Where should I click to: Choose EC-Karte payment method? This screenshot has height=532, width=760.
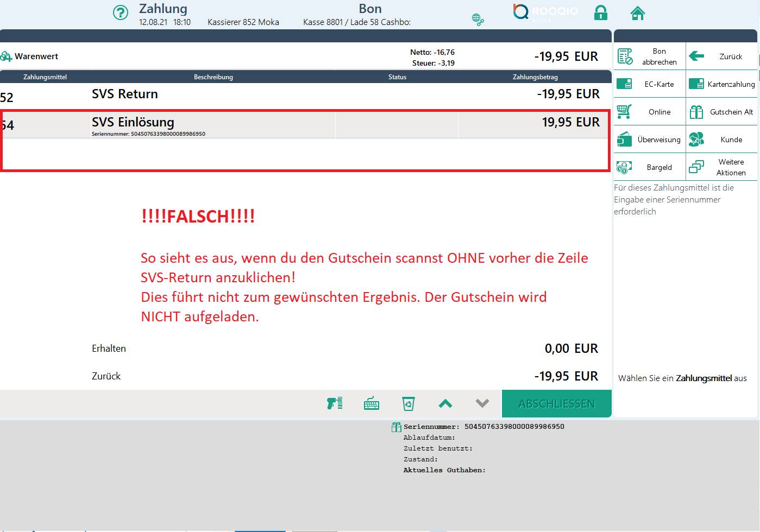coord(650,84)
